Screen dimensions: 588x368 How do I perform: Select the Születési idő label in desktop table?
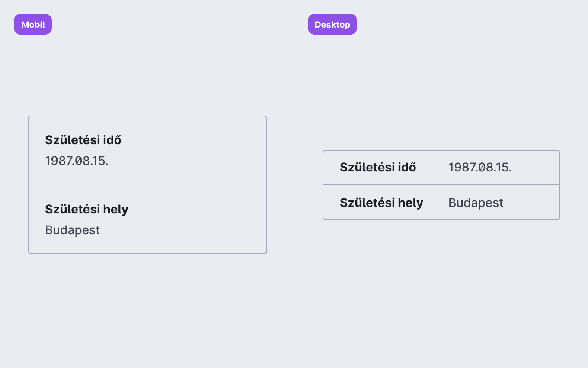pos(378,168)
